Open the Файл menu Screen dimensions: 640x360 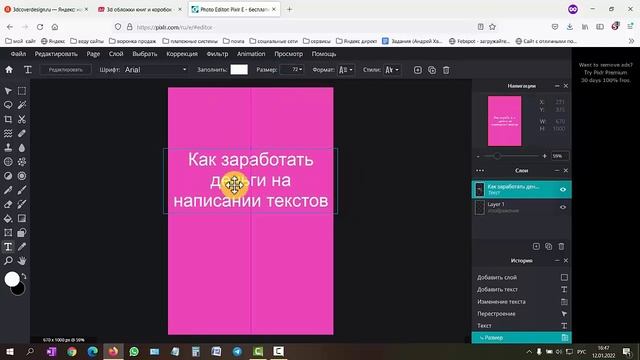click(x=18, y=54)
